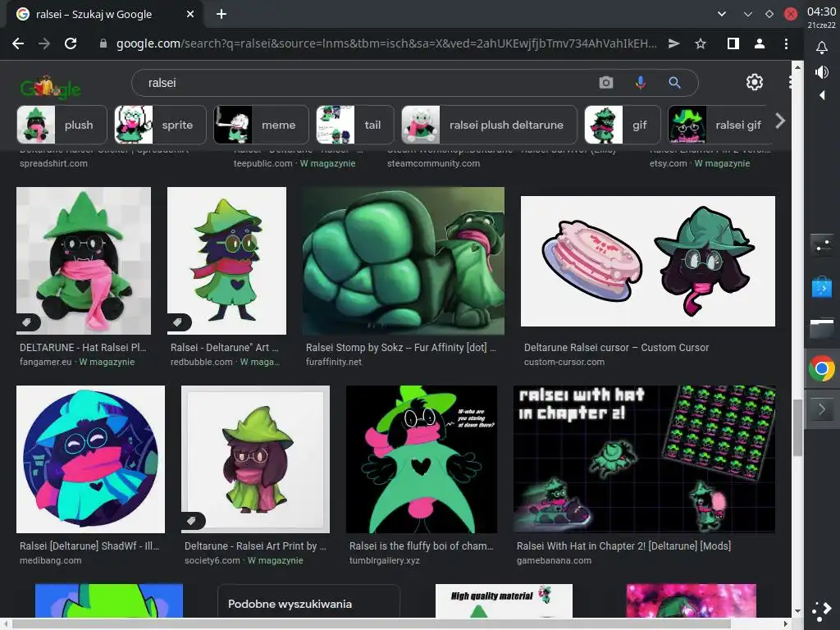Start voice search with the microphone icon

640,83
